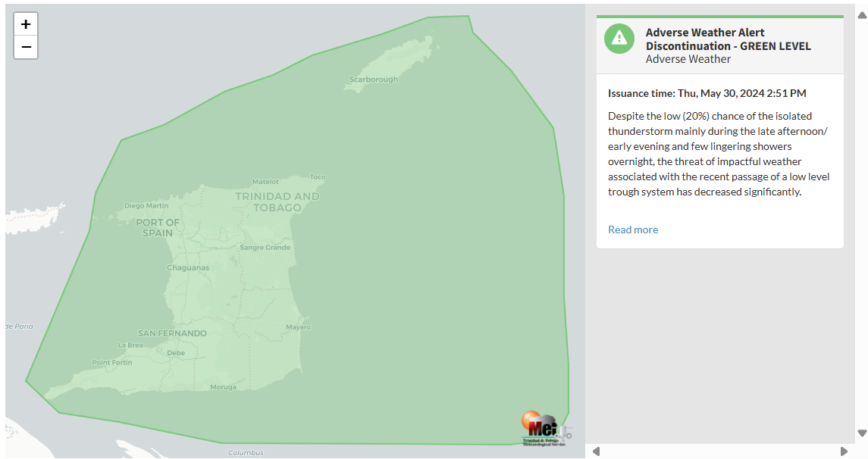Click the PORT OF SPAIN map label
Image resolution: width=868 pixels, height=459 pixels.
(x=157, y=228)
